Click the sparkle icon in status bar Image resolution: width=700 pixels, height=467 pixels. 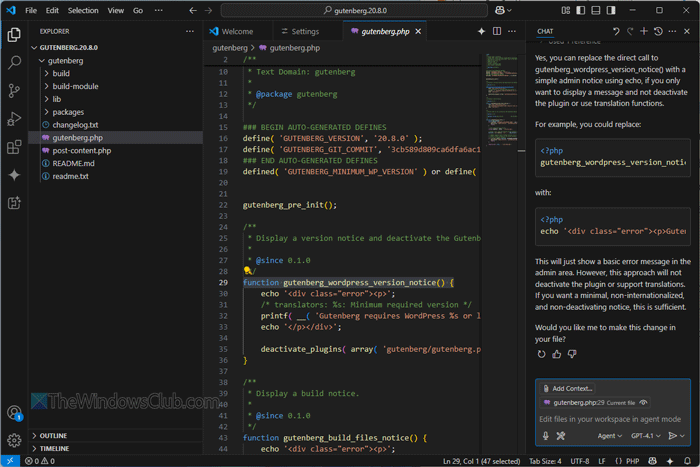670,461
